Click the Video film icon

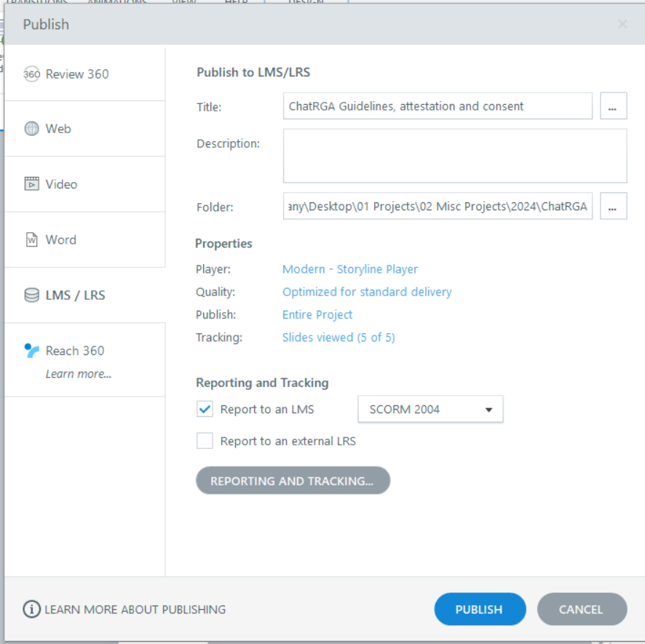(31, 184)
